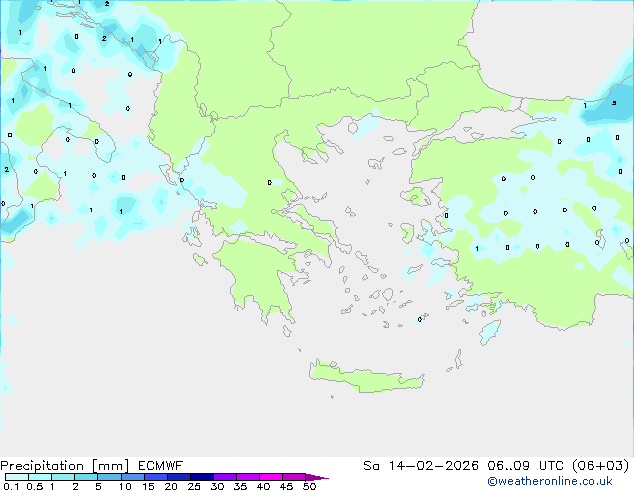Viewport: 634px width, 490px height.
Task: Select the "(06+03)" forecast step text
Action: click(x=601, y=466)
